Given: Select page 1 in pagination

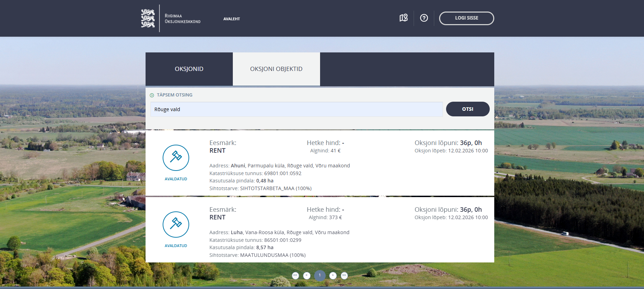Looking at the screenshot, I should tap(320, 275).
